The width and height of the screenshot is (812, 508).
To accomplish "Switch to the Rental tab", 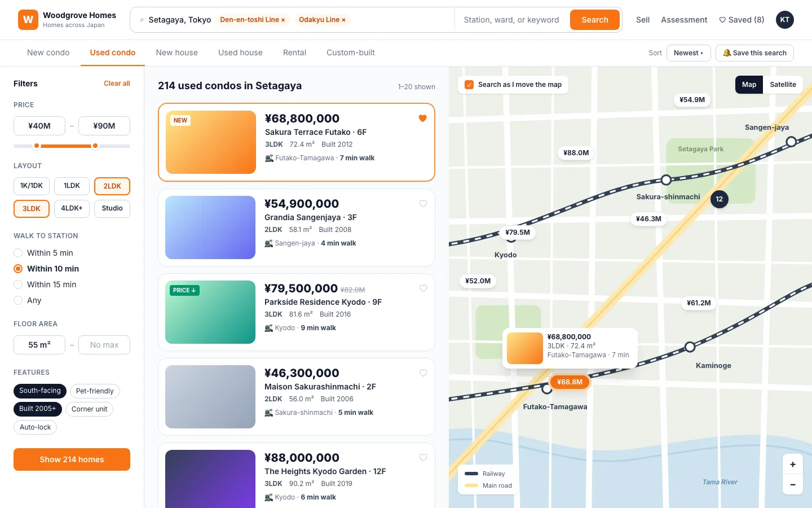I will pos(294,52).
